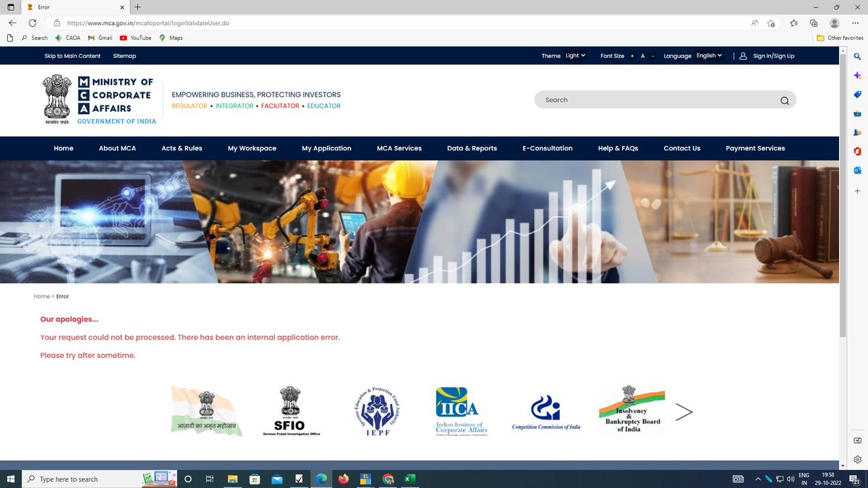
Task: Click the Sign In/Sign Up link
Action: 773,56
